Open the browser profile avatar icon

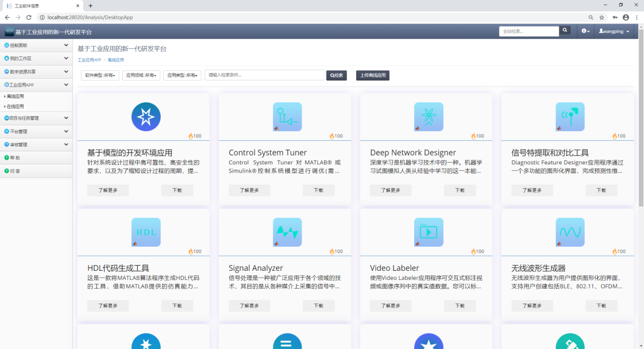pos(626,17)
